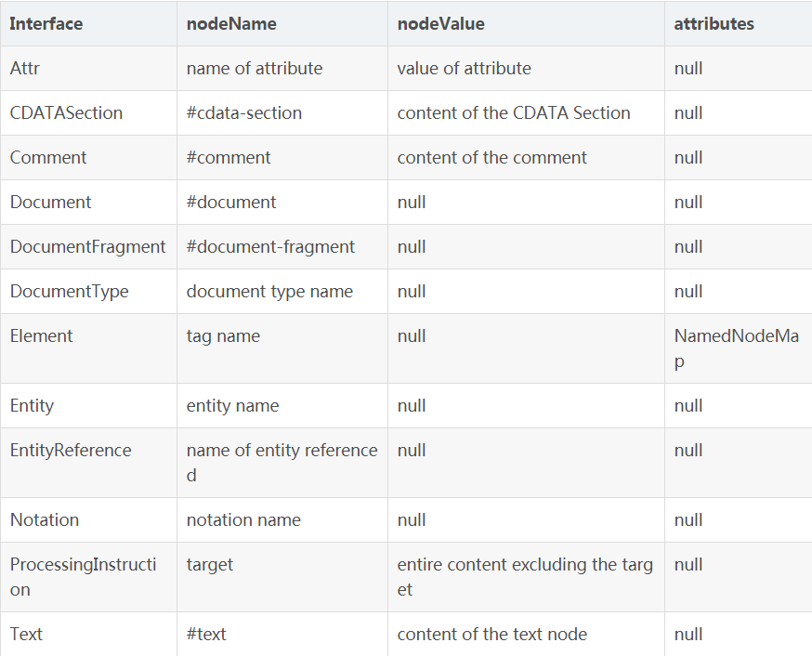Select the CDATASection row label
812x656 pixels.
[x=88, y=112]
